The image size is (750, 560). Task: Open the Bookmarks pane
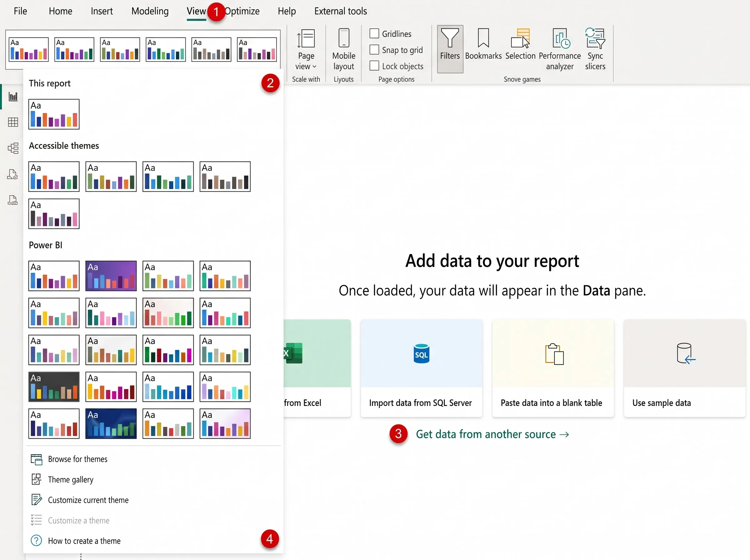pyautogui.click(x=483, y=45)
